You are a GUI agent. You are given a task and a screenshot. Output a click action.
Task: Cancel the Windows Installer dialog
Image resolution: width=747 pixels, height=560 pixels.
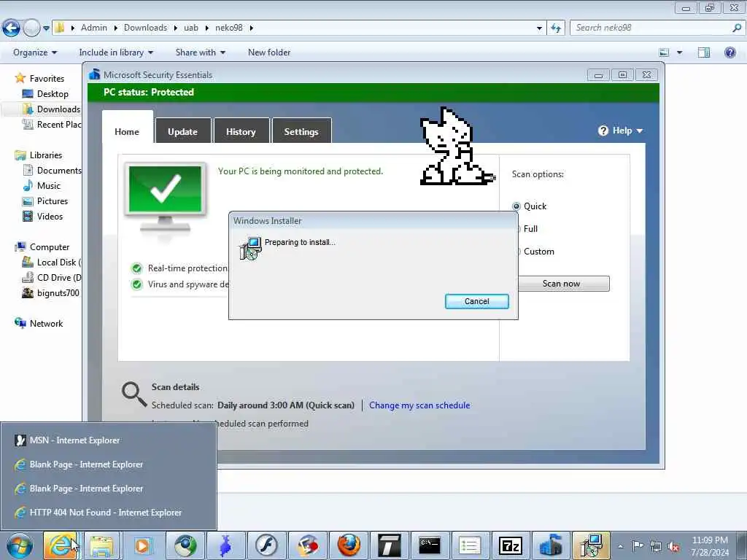[476, 301]
